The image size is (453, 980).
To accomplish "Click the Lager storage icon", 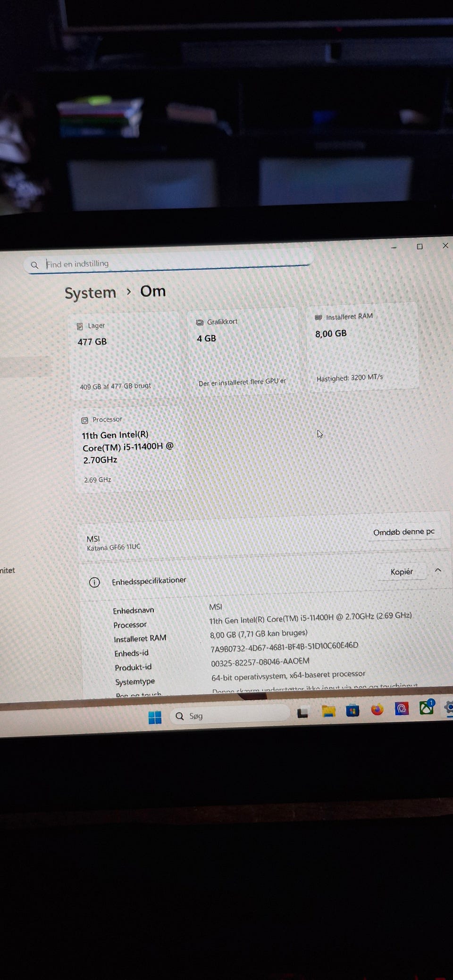I will [x=80, y=326].
